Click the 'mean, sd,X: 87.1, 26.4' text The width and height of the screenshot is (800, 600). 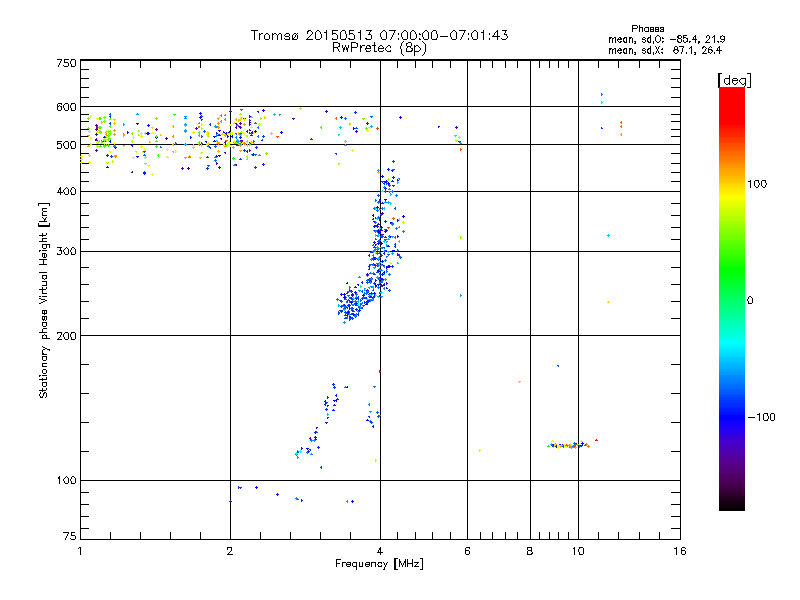coord(665,50)
